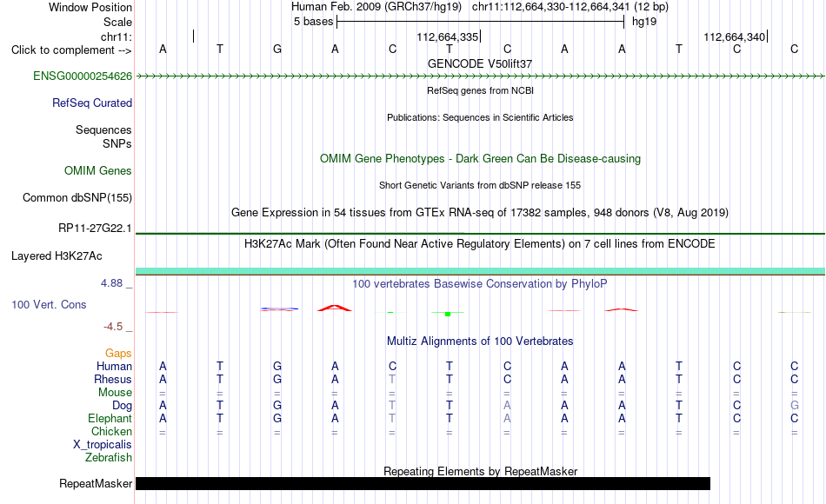
Task: Click the "RefSeq genes from NCBI" title
Action: (x=480, y=90)
